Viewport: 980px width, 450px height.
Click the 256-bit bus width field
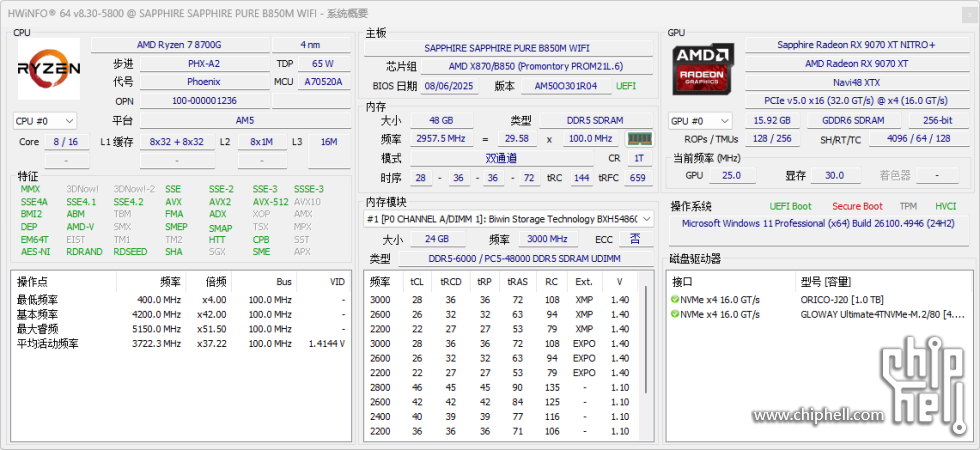point(939,121)
